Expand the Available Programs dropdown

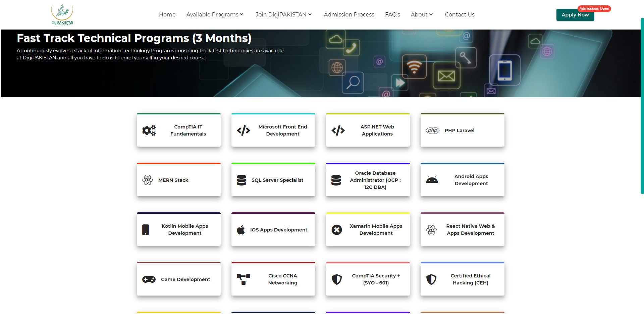click(215, 14)
